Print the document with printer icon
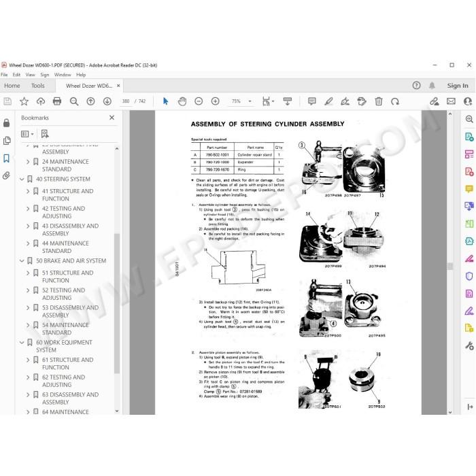This screenshot has width=476, height=476. [57, 101]
